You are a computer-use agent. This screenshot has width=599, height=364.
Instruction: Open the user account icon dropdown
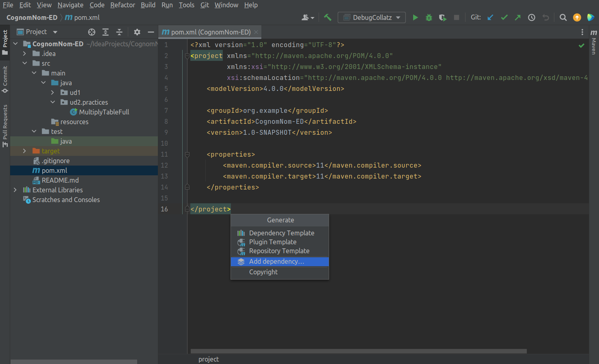308,17
